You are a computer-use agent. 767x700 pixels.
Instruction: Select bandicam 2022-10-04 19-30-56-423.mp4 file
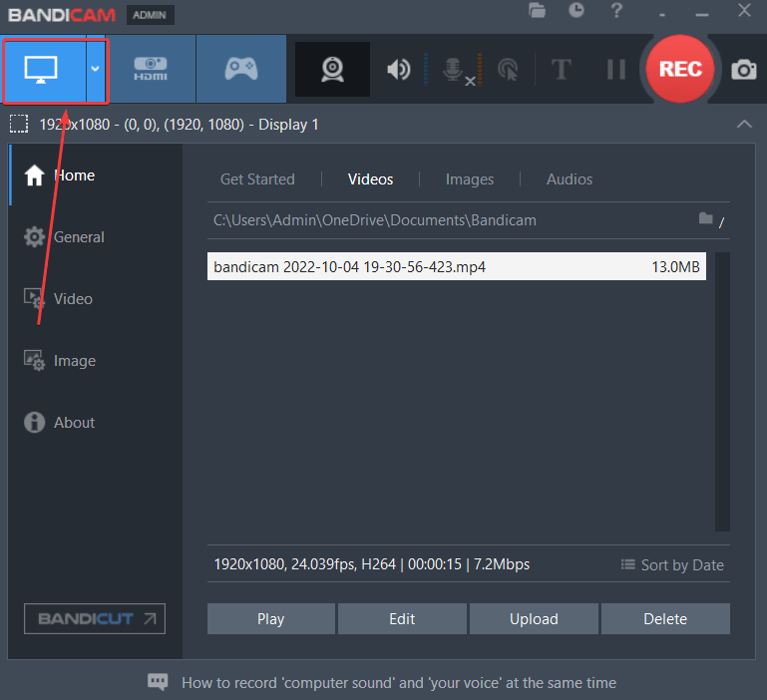[x=457, y=266]
